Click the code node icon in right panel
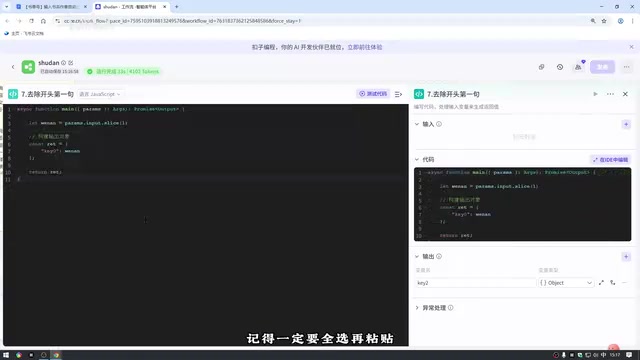The width and height of the screenshot is (640, 360). click(419, 94)
